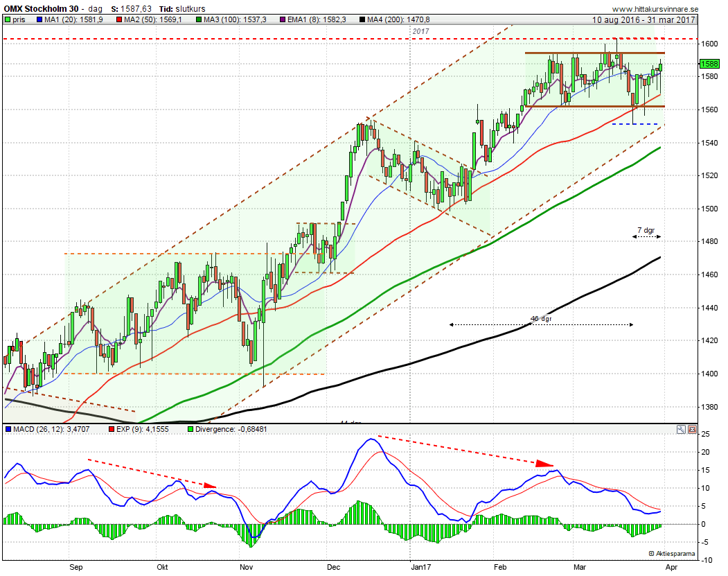Click the 15 value on MACD axis
Image resolution: width=728 pixels, height=576 pixels.
(x=706, y=470)
